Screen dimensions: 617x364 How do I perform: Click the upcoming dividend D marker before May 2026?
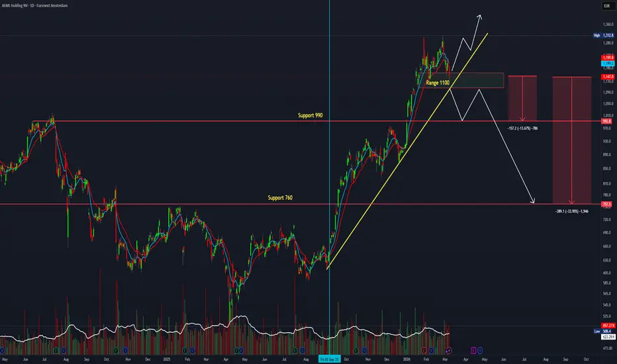480,350
